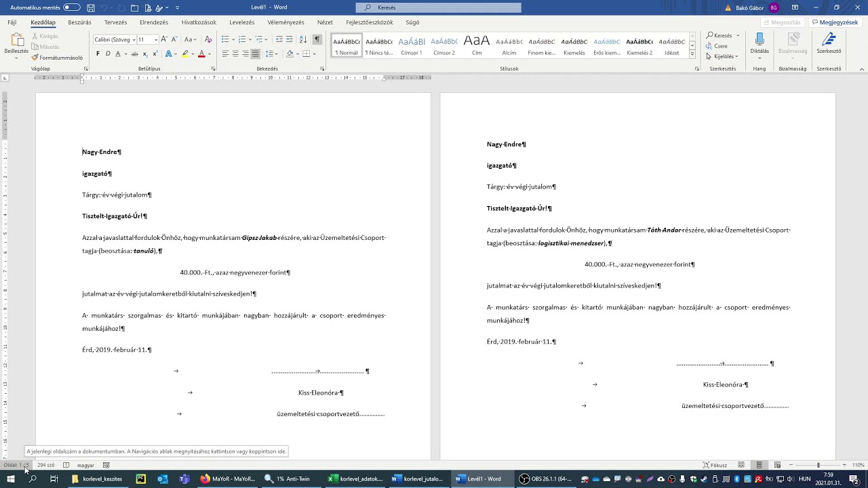The width and height of the screenshot is (868, 488).
Task: Open the font size dropdown
Action: tap(156, 39)
